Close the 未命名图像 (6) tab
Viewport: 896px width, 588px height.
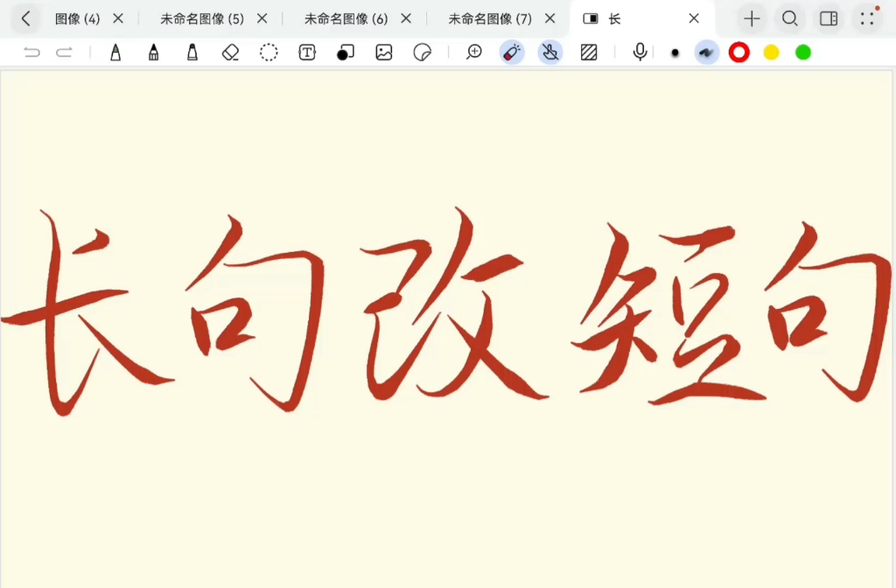[x=406, y=19]
